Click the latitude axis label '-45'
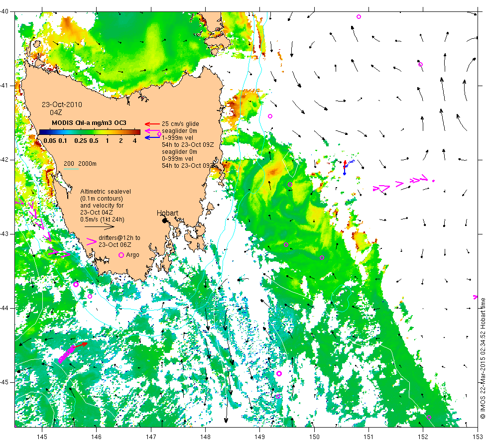488x448 pixels. point(4,382)
